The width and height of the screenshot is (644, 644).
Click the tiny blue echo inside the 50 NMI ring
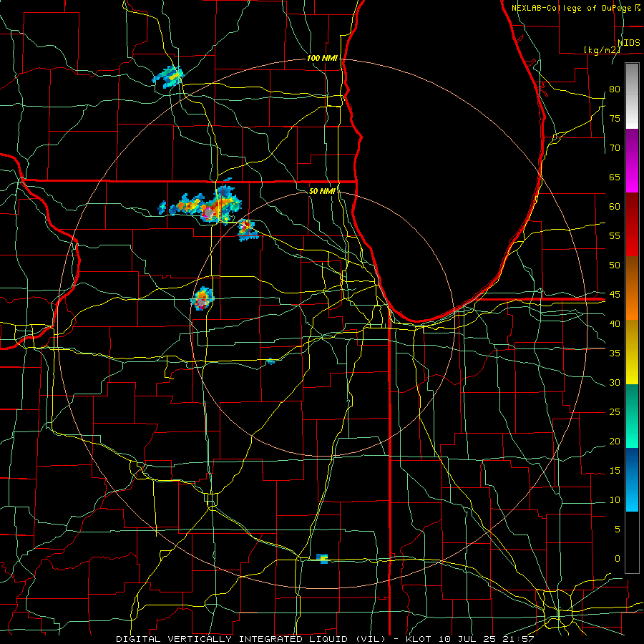[270, 361]
